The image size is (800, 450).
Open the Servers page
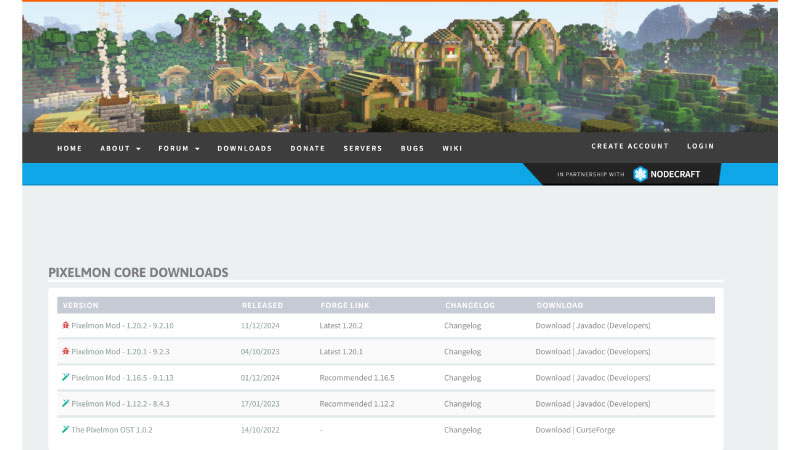tap(363, 148)
